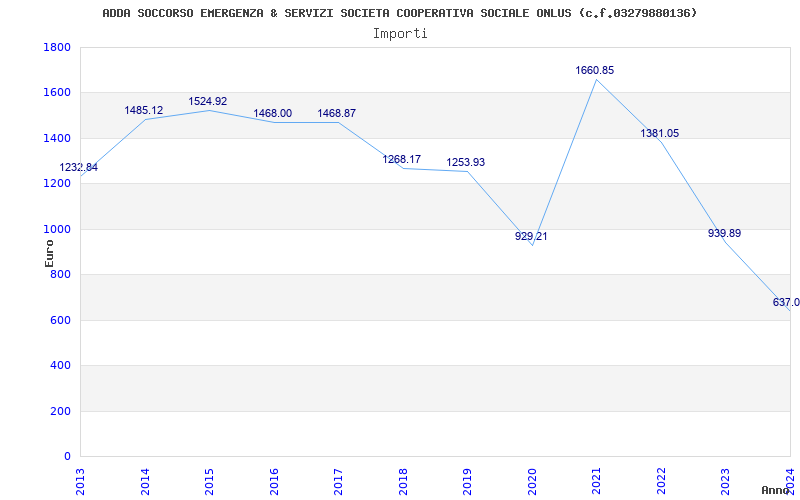
Task: Select the 1381.05 value label for 2022
Action: (660, 133)
